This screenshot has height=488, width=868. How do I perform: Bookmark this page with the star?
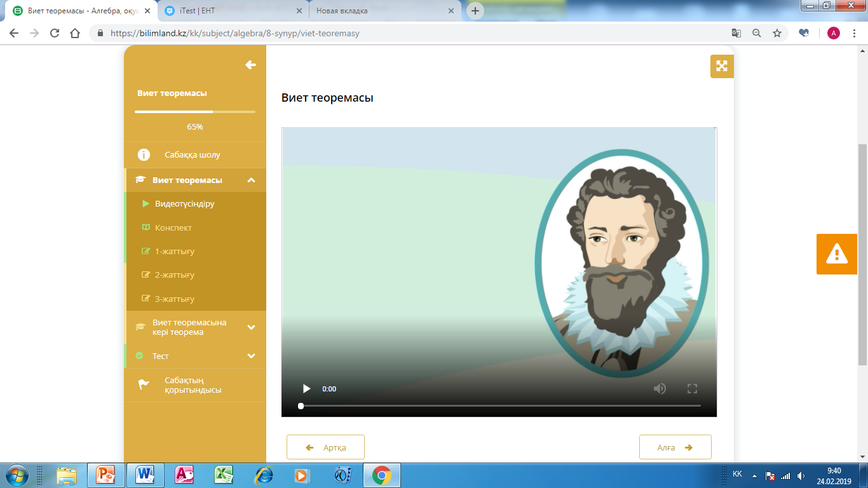pos(776,33)
